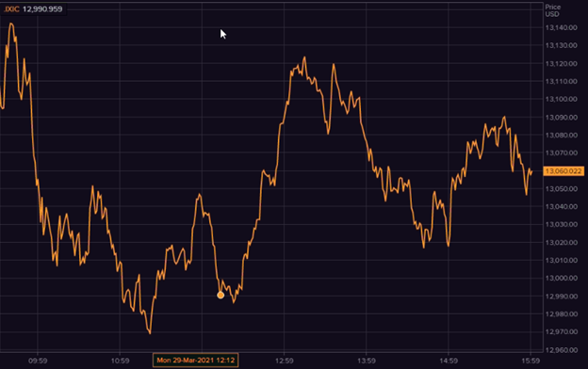Viewport: 588px width, 369px height.
Task: Click the 13,140.00 price axis label
Action: pyautogui.click(x=561, y=27)
